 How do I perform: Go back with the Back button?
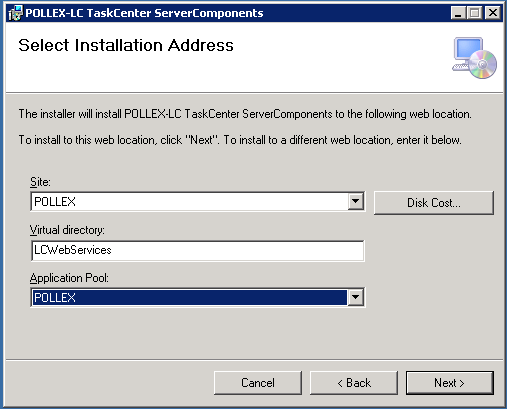(x=354, y=383)
